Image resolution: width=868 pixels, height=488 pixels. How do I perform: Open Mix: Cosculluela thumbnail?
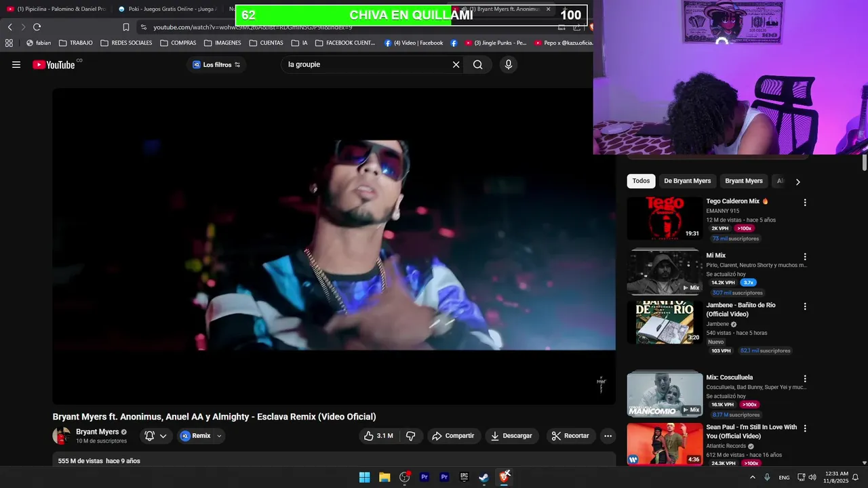tap(665, 393)
